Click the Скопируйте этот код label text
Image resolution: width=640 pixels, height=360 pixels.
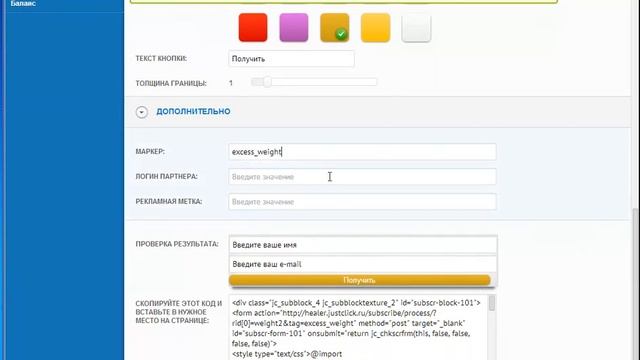(179, 312)
